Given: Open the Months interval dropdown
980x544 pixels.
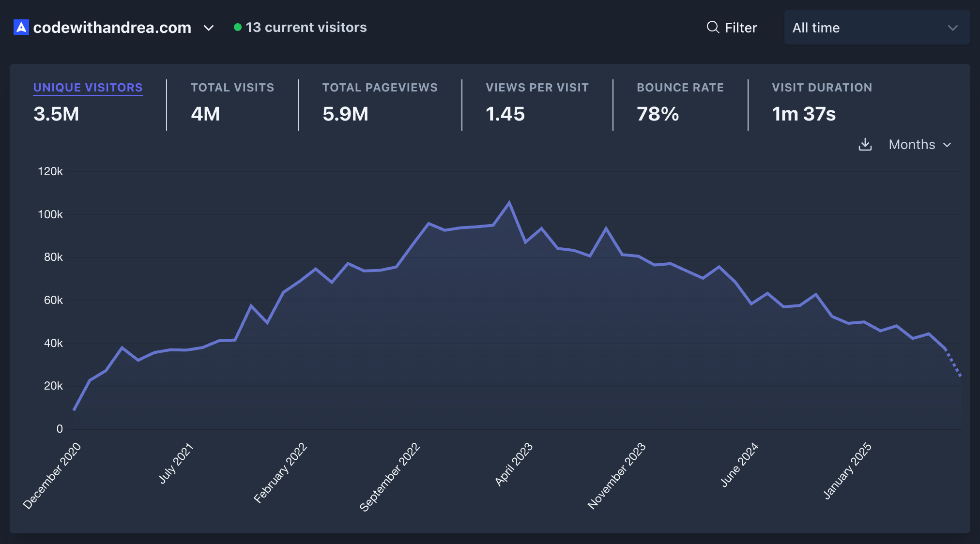Looking at the screenshot, I should 912,144.
